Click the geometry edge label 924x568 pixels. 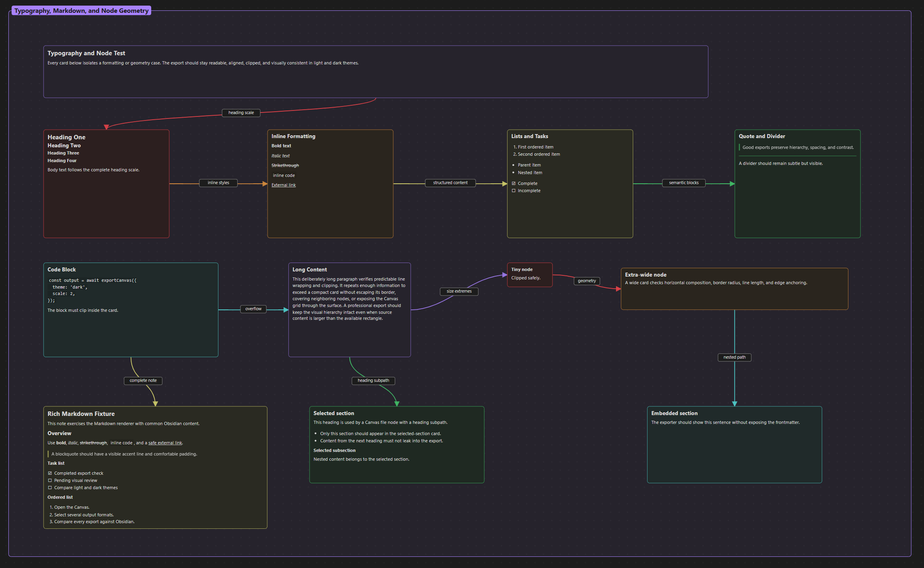[x=587, y=281]
